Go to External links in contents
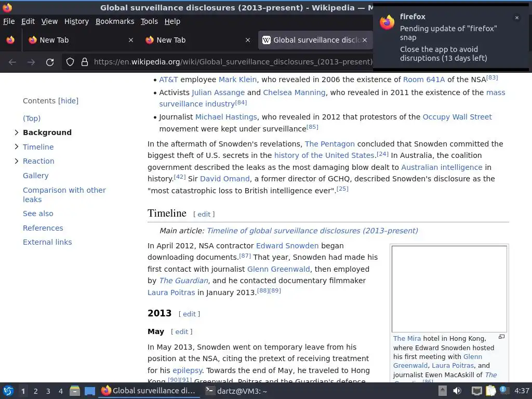The width and height of the screenshot is (532, 399). [x=47, y=242]
